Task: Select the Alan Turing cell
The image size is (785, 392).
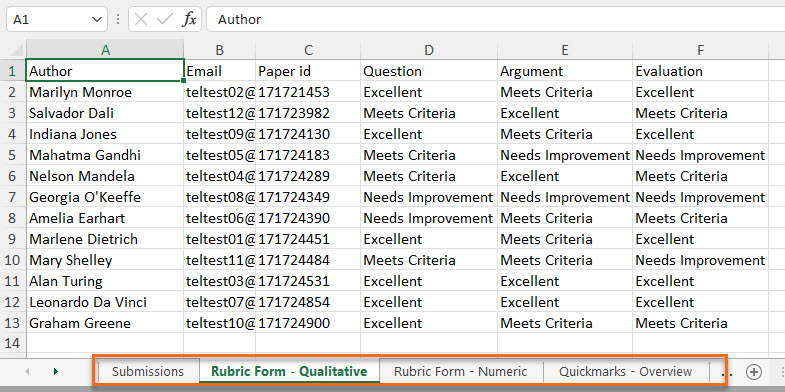Action: (105, 281)
